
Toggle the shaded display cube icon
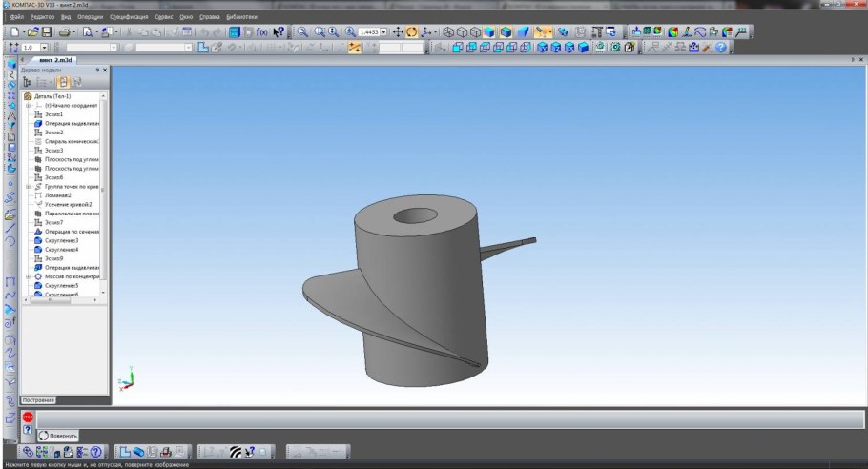pyautogui.click(x=489, y=32)
